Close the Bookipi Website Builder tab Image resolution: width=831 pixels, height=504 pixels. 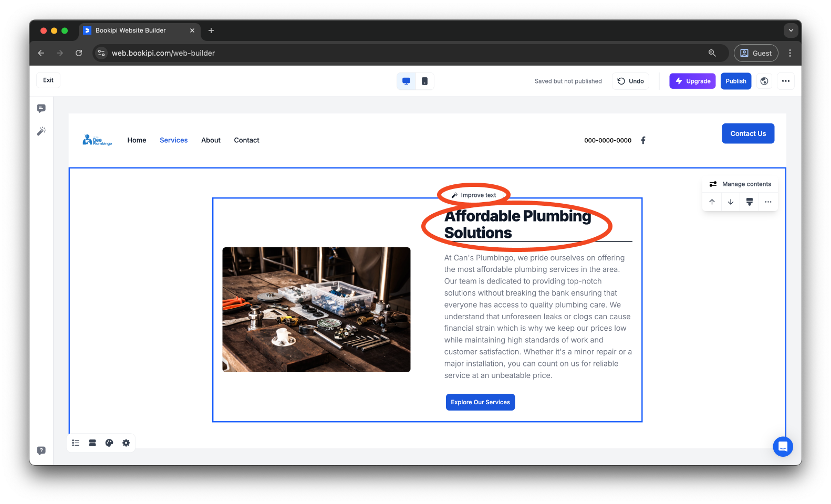tap(192, 30)
